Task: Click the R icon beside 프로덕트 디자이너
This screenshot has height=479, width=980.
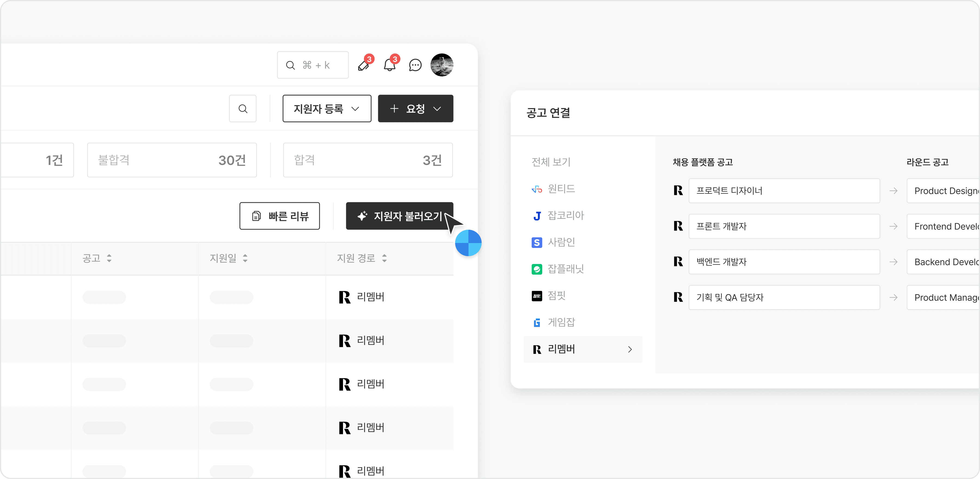Action: pyautogui.click(x=678, y=191)
